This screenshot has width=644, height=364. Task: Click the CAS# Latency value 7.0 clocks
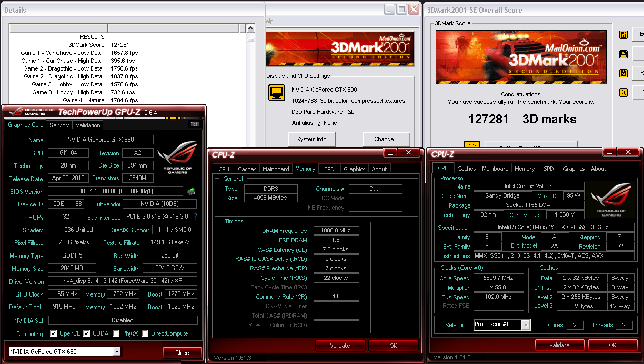click(336, 250)
